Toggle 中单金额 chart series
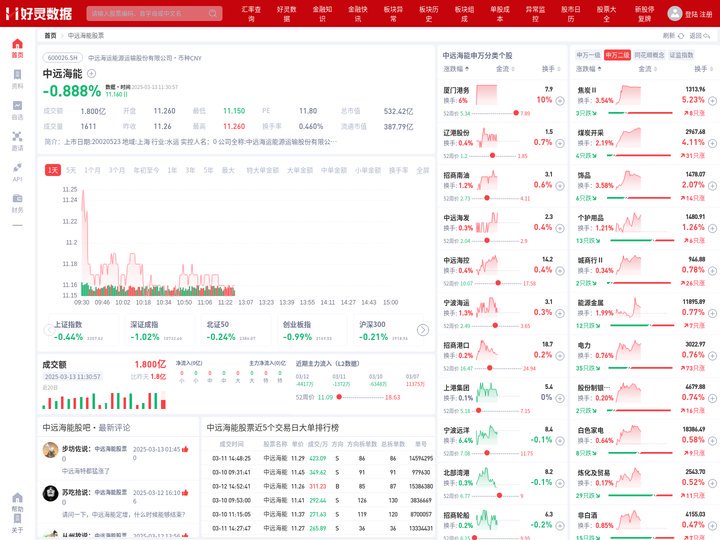The height and width of the screenshot is (540, 720). tap(334, 170)
